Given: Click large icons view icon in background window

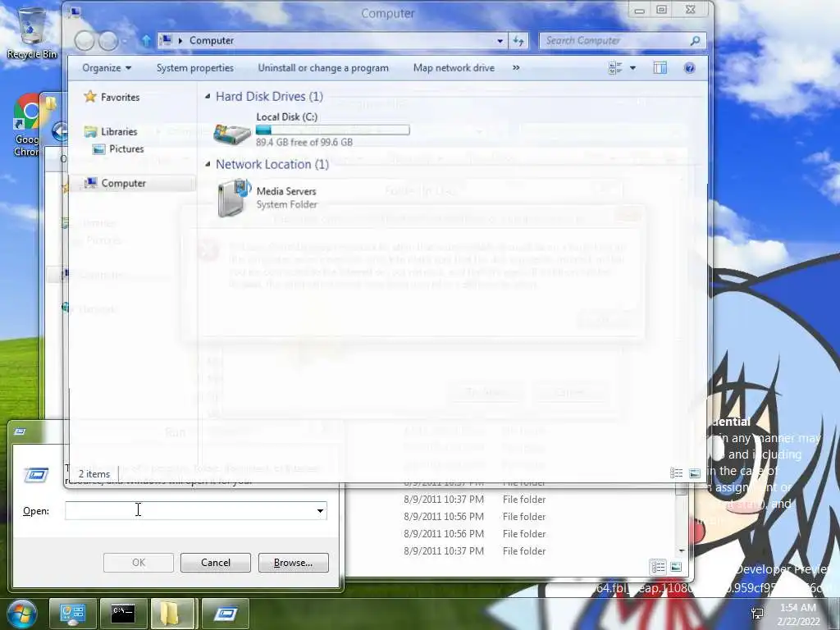Looking at the screenshot, I should coord(676,567).
